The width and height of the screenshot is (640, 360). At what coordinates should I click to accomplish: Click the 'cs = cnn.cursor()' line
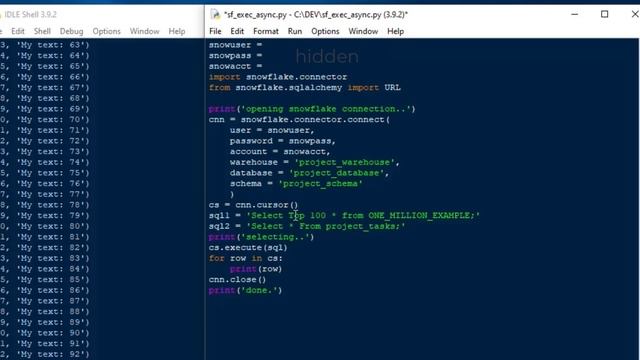253,205
